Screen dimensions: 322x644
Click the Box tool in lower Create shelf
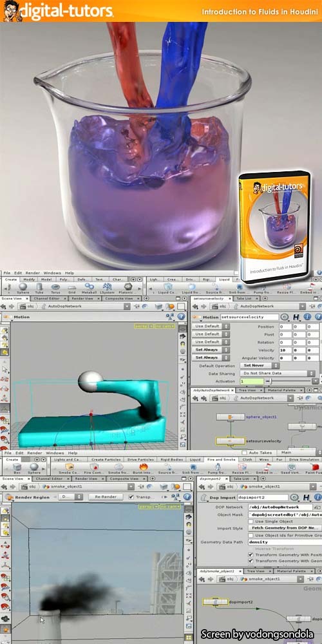pos(17,468)
